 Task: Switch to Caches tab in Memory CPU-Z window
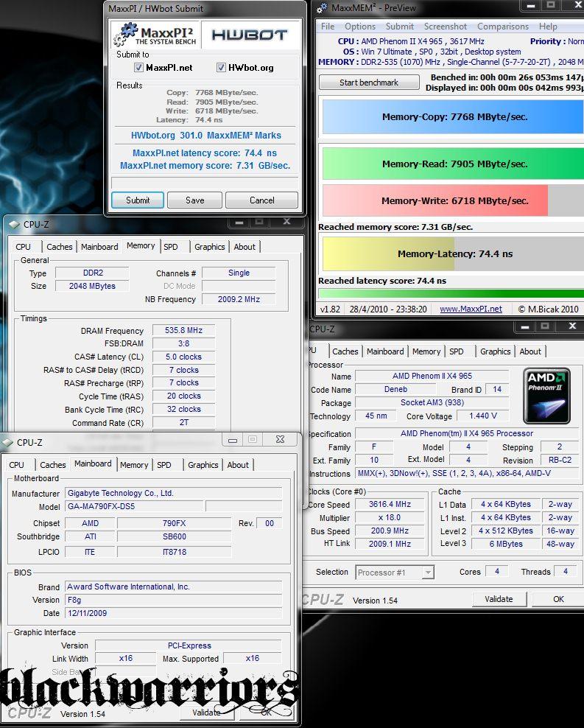tap(60, 247)
